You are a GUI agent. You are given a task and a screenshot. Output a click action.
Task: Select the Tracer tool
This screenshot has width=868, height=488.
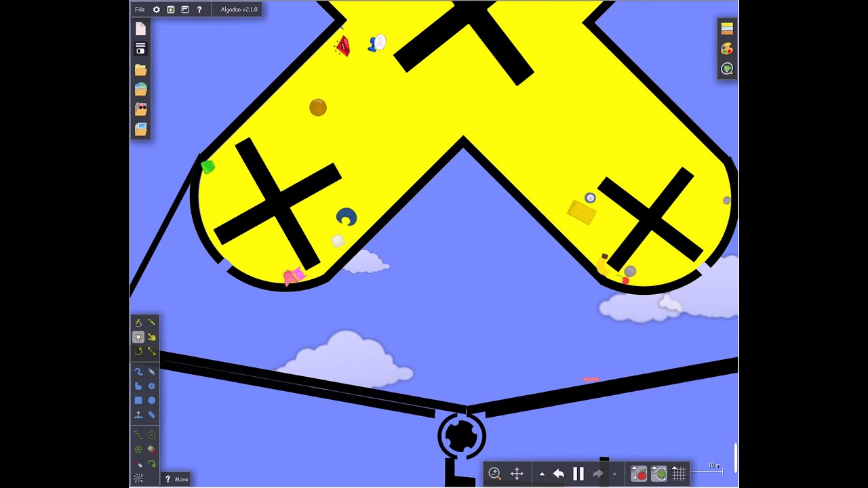[152, 464]
